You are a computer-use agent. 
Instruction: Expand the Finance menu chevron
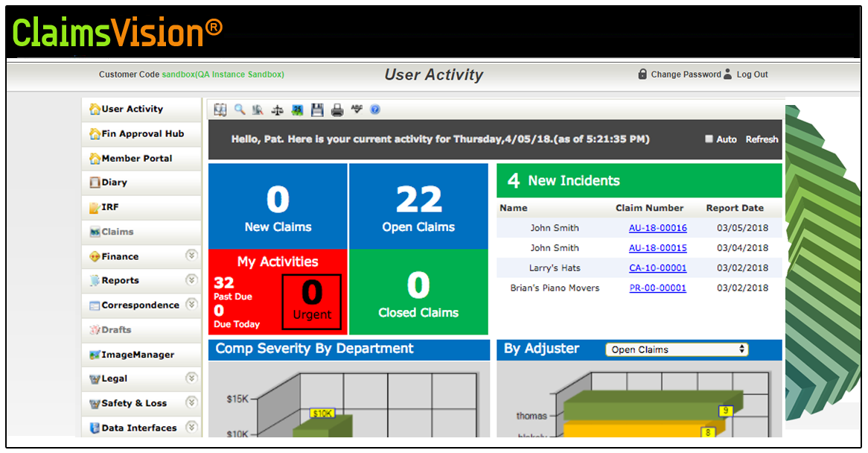pyautogui.click(x=191, y=256)
